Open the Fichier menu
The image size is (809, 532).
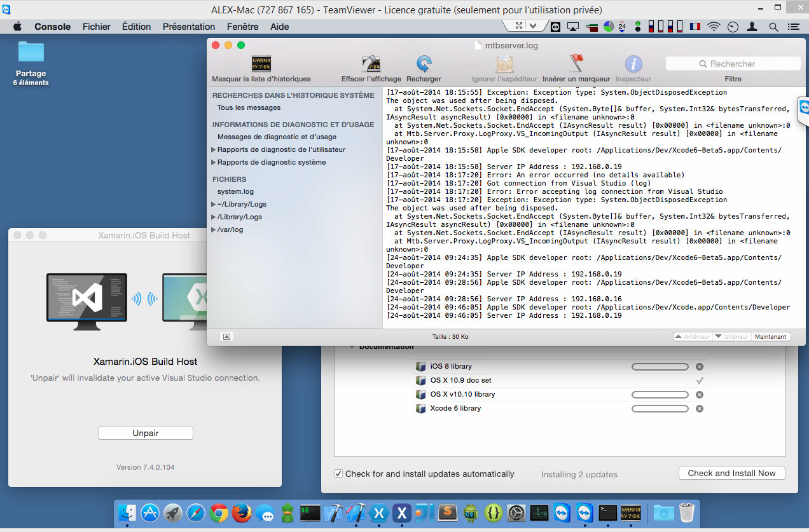click(x=97, y=27)
